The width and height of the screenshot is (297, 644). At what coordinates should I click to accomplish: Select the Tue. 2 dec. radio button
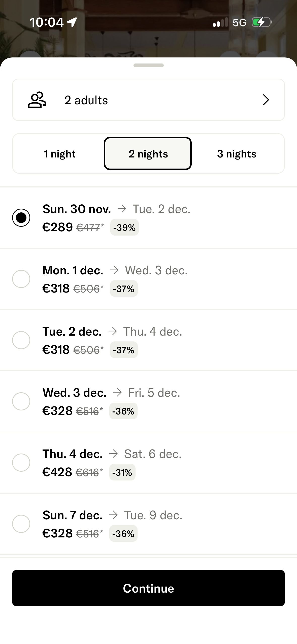tap(21, 340)
